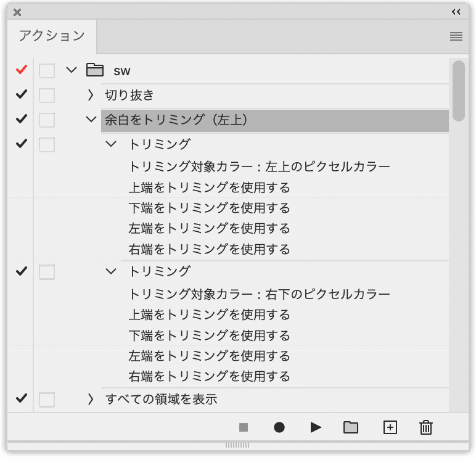The image size is (476, 460).
Task: Create a new action with plus icon
Action: [x=390, y=427]
